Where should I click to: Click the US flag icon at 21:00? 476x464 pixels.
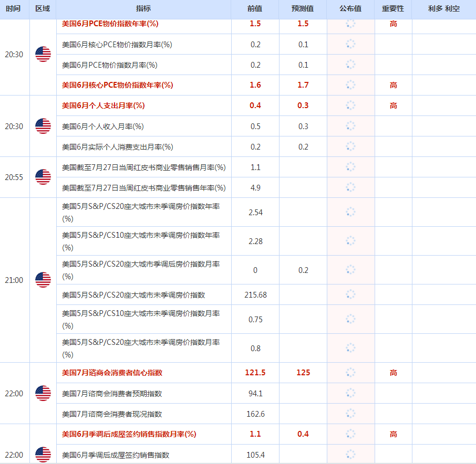pyautogui.click(x=43, y=280)
